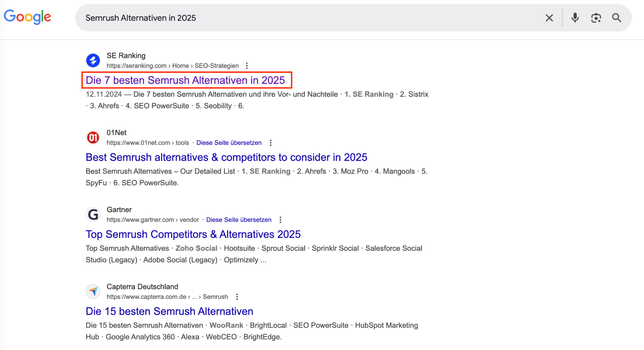Open more options for SE Ranking result
The image size is (644, 350).
(247, 66)
